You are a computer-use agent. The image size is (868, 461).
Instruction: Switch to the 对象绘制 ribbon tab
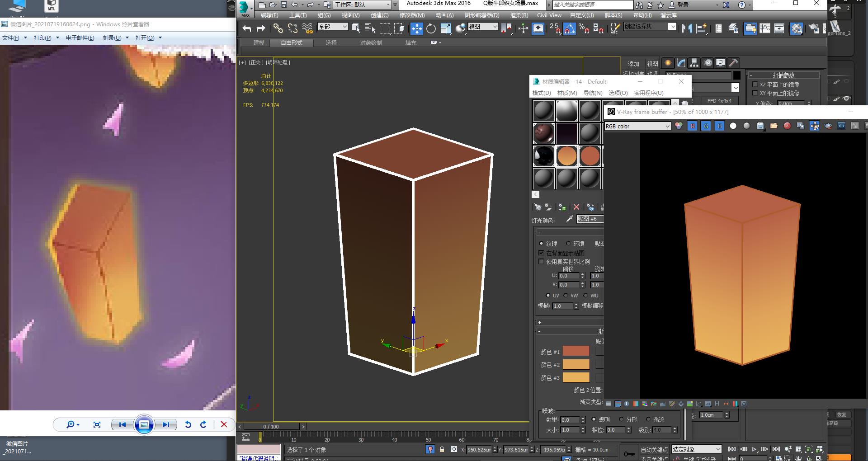(x=371, y=43)
